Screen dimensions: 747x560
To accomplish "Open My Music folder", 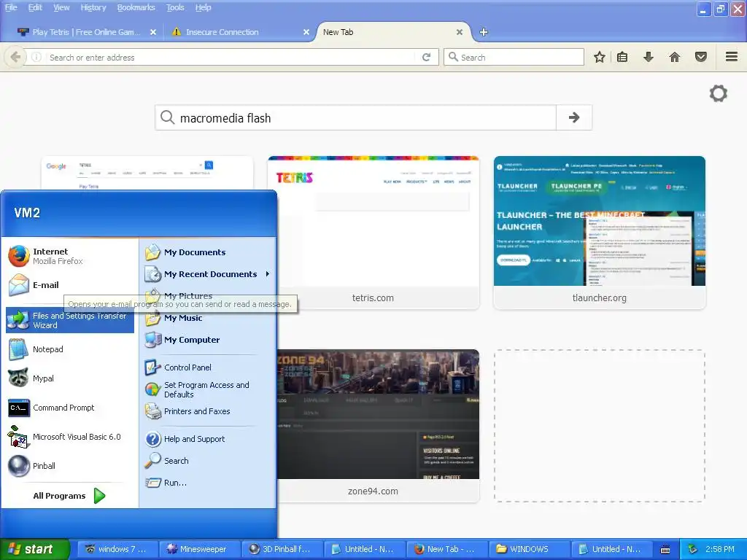I will tap(208, 318).
